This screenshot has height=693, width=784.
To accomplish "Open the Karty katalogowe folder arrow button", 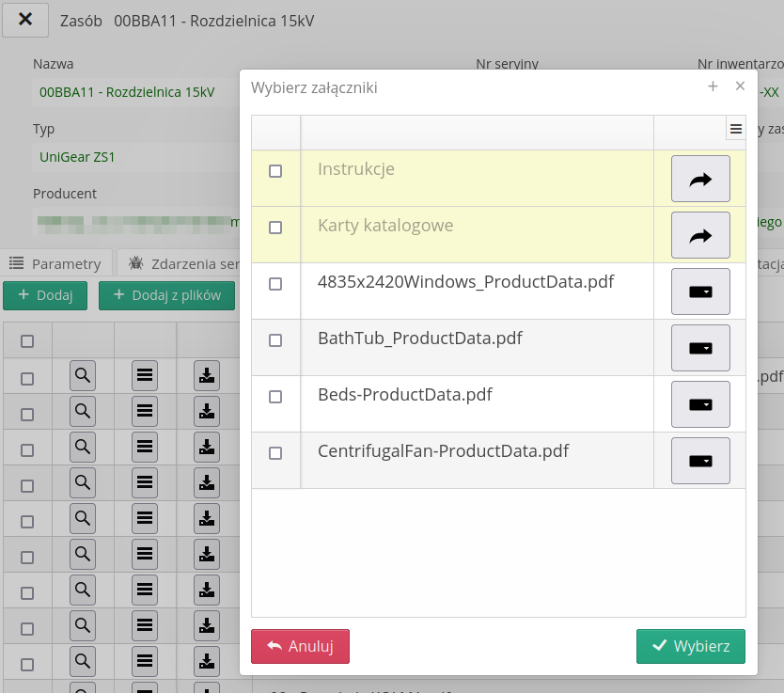I will pos(700,235).
